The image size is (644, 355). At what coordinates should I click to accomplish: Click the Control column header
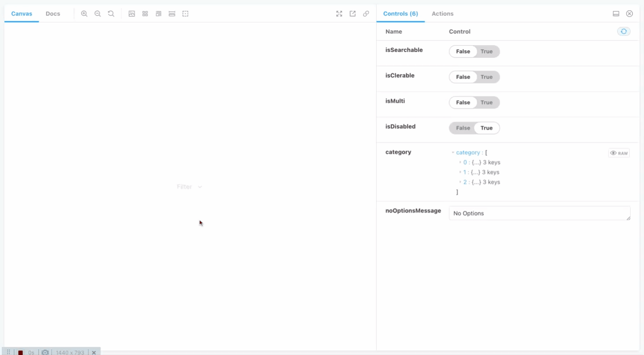[x=460, y=32]
